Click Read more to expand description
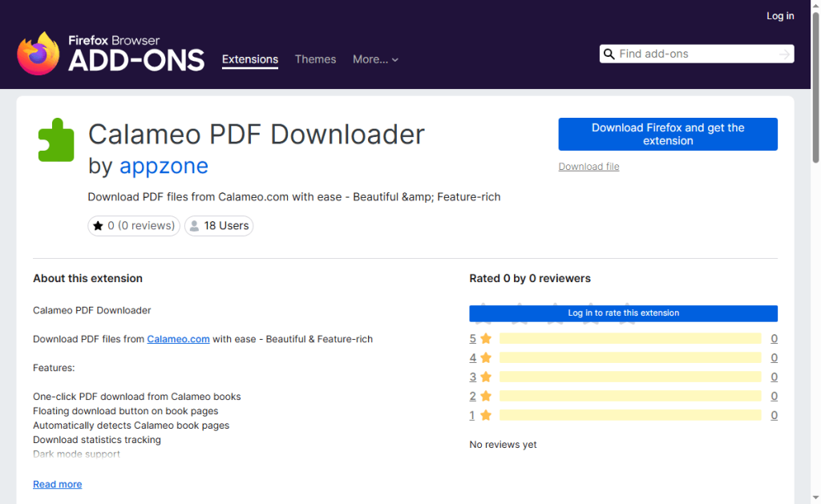 (58, 484)
